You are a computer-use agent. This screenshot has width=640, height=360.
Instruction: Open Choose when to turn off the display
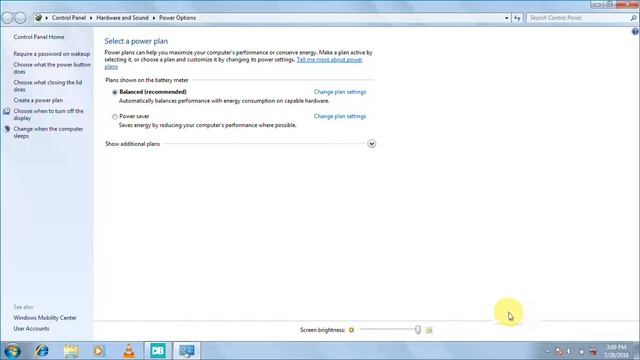(48, 114)
